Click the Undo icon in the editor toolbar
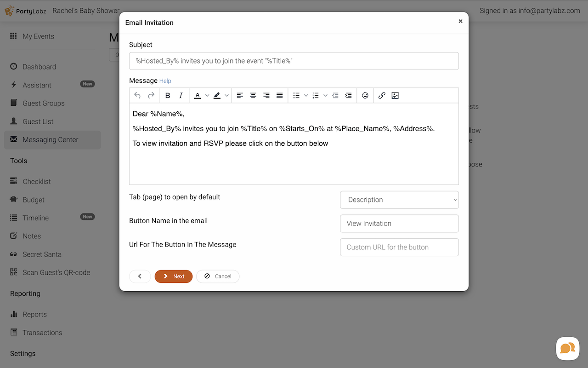This screenshot has width=588, height=368. coord(137,96)
